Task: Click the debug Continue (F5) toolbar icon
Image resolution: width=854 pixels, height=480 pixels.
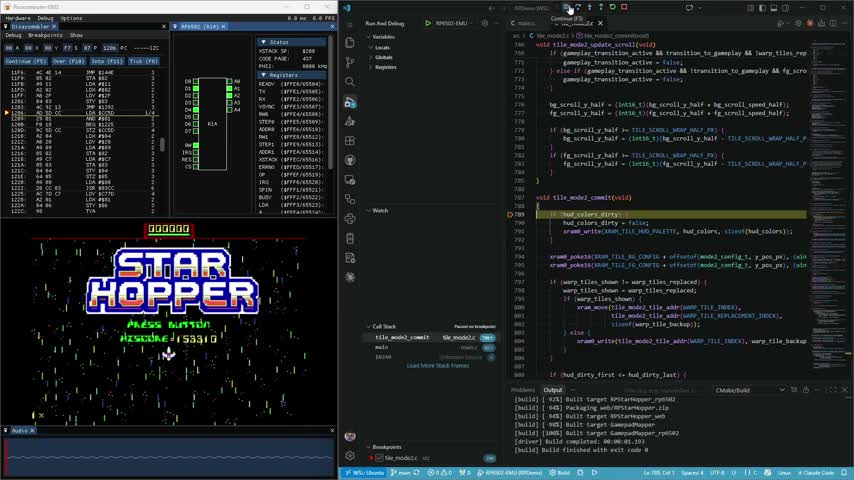Action: (566, 7)
